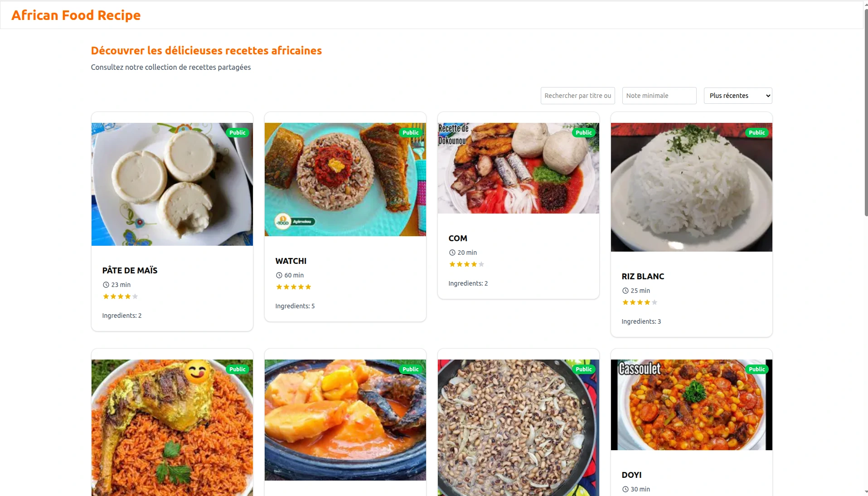This screenshot has height=496, width=868.
Task: Open the PÂTE DE MAÏS recipe title
Action: coord(130,271)
